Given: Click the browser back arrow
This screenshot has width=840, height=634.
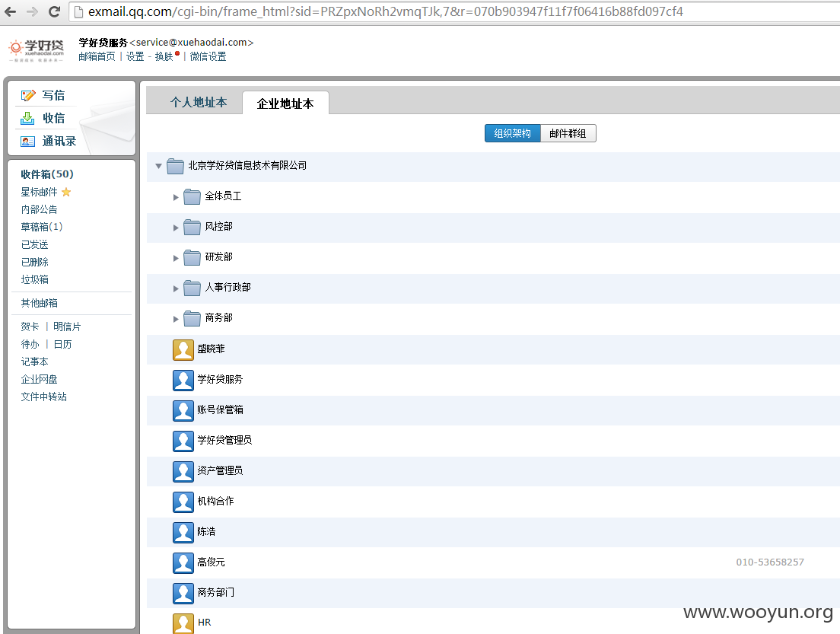Looking at the screenshot, I should [10, 11].
